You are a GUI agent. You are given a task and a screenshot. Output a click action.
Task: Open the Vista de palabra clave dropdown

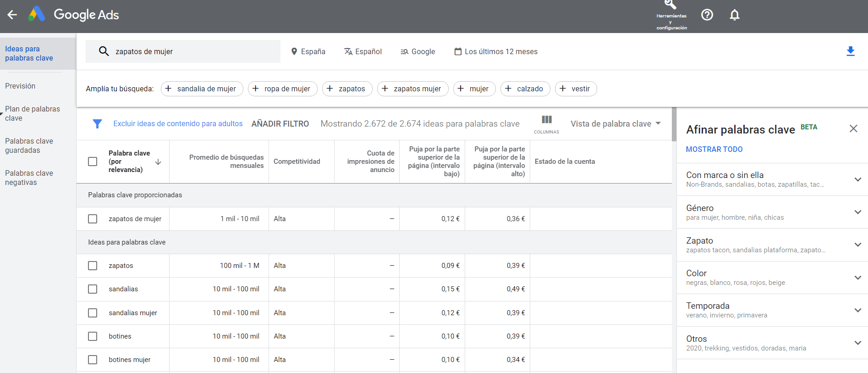tap(615, 124)
